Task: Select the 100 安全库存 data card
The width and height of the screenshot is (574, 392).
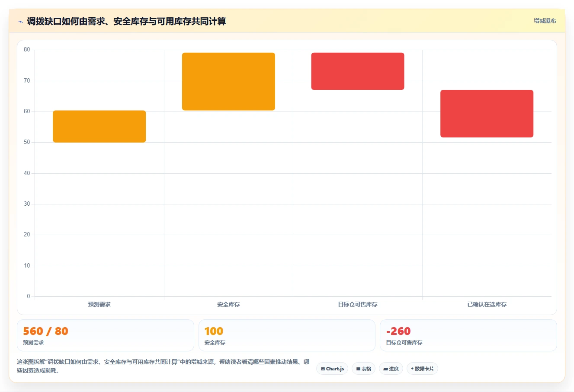Action: pos(287,335)
